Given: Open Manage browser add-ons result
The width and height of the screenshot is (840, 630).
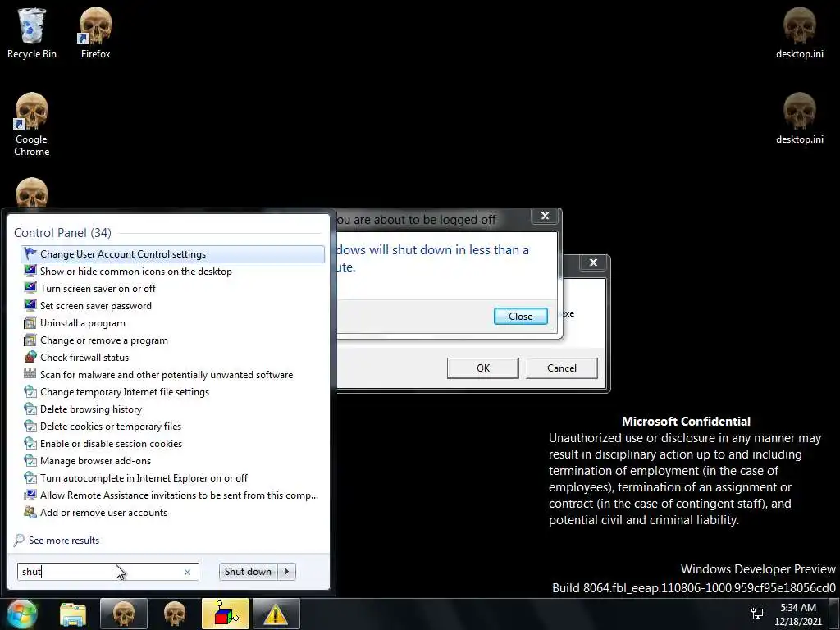Looking at the screenshot, I should 172,461.
